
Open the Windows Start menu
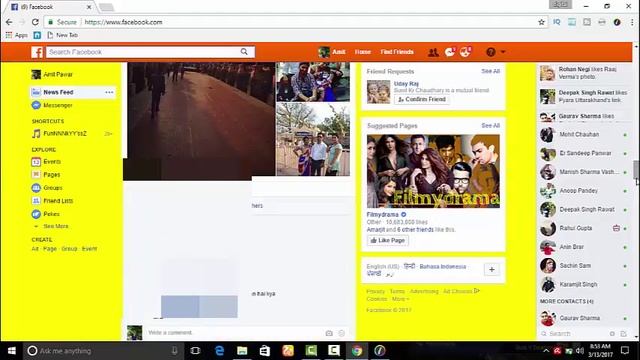coord(11,351)
